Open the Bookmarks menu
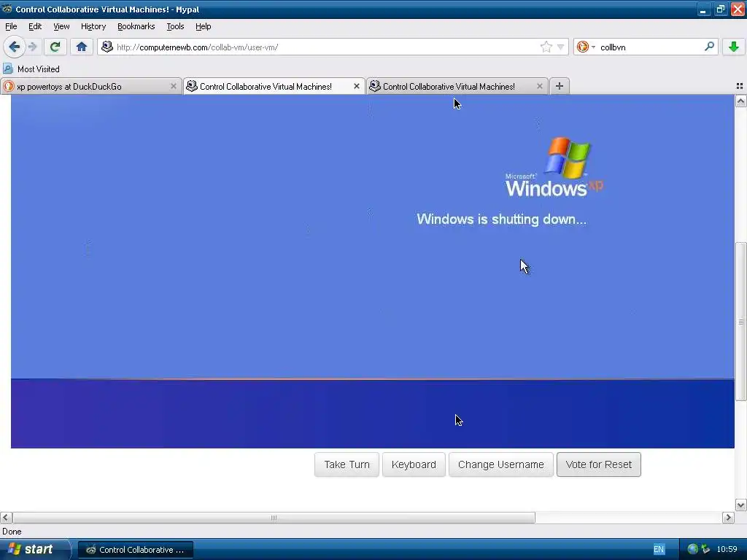The height and width of the screenshot is (560, 747). (136, 26)
